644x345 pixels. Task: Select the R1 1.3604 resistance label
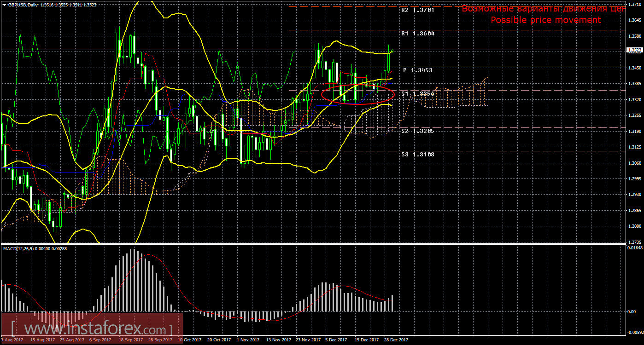417,34
